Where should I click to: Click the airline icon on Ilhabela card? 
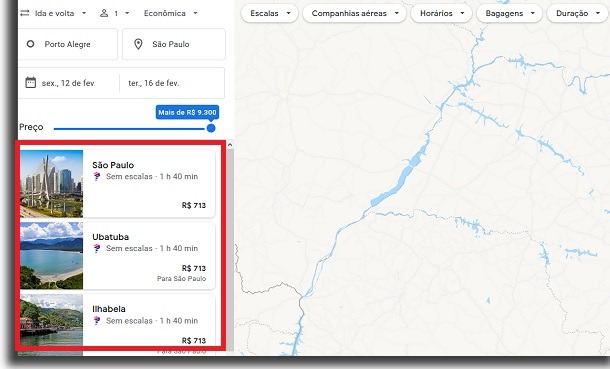[x=97, y=321]
